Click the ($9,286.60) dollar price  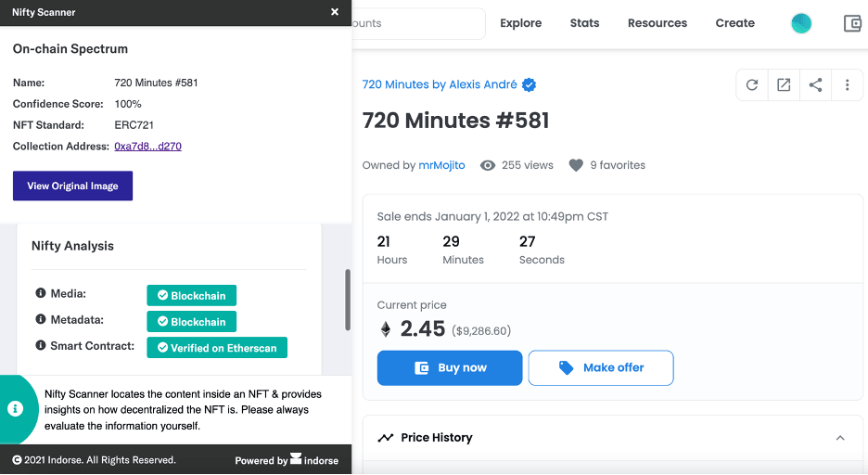pos(481,331)
